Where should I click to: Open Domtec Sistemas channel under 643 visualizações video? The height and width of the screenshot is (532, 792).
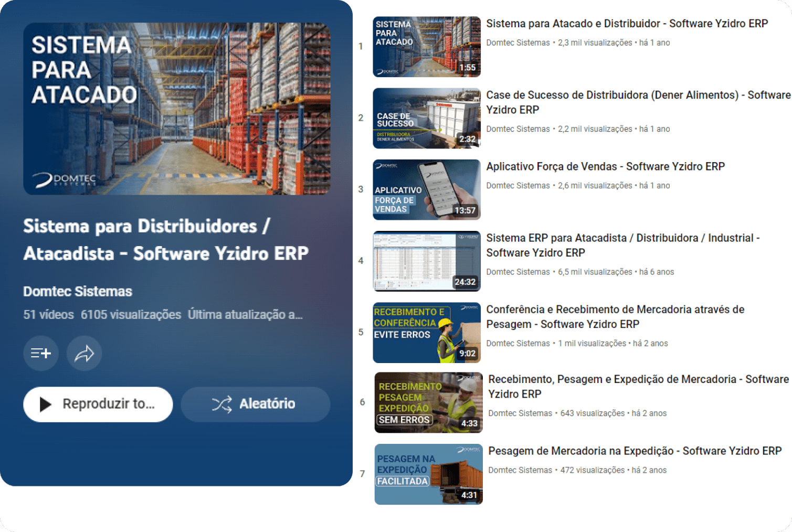(x=520, y=413)
